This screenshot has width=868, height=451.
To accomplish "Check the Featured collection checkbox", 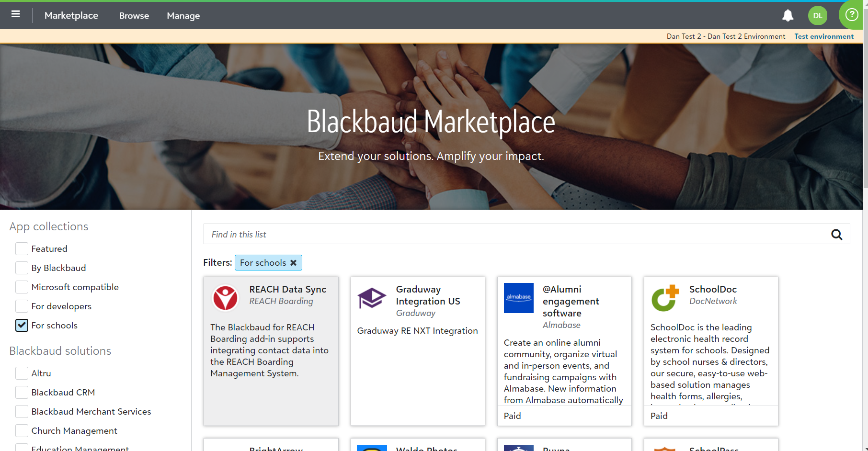I will point(22,249).
